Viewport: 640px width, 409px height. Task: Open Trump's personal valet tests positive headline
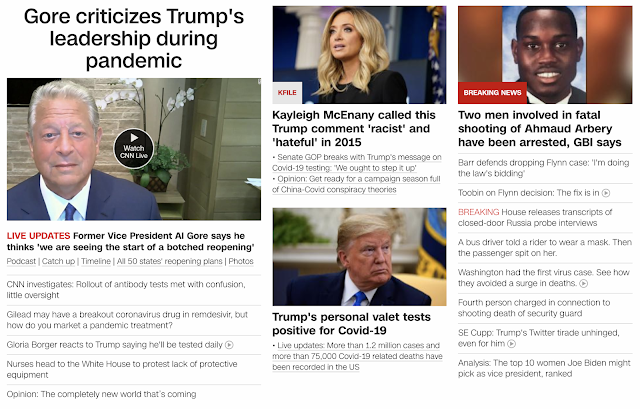(351, 324)
